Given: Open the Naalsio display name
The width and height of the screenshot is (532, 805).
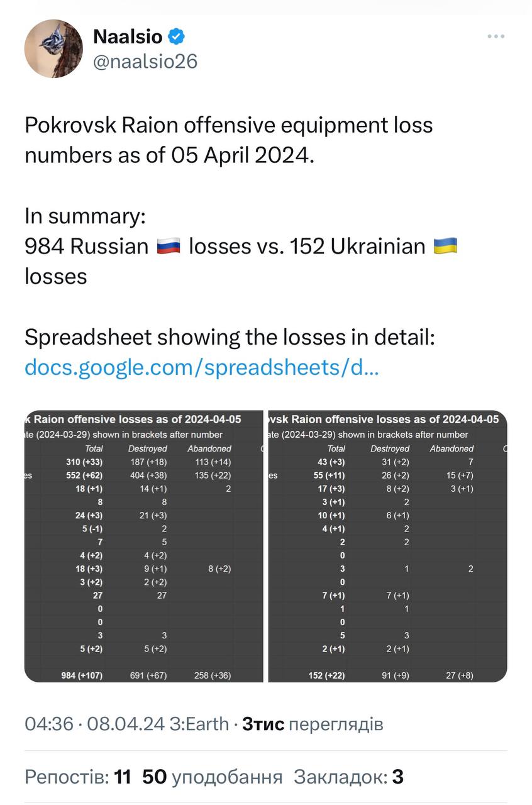Looking at the screenshot, I should point(128,37).
